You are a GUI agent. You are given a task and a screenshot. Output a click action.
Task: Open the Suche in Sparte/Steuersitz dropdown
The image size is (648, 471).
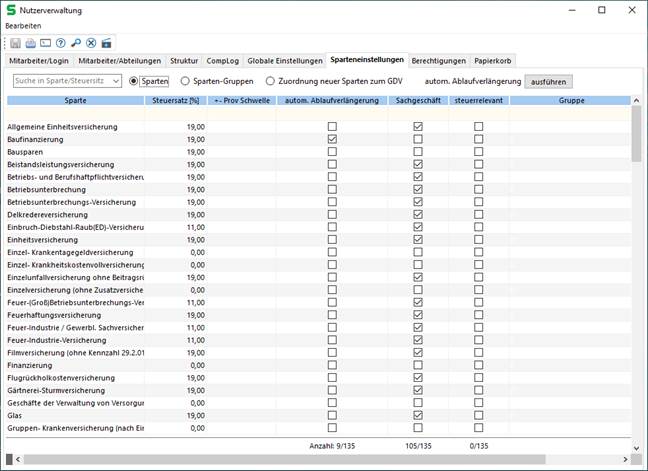coord(116,80)
